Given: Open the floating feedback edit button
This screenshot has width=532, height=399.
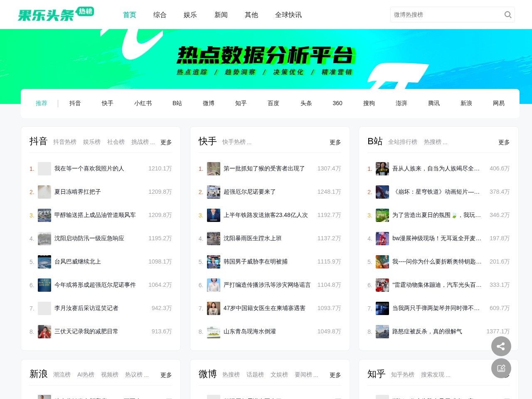Looking at the screenshot, I should (x=501, y=368).
